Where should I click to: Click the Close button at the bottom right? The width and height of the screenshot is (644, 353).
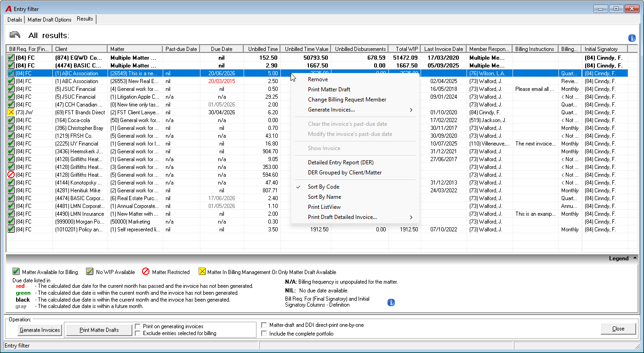point(618,329)
